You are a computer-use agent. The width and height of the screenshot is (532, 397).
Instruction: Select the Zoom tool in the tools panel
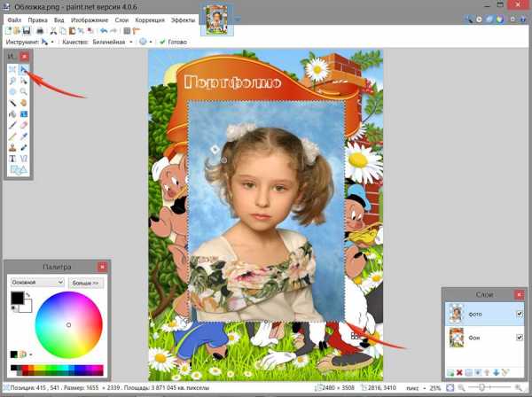[23, 92]
